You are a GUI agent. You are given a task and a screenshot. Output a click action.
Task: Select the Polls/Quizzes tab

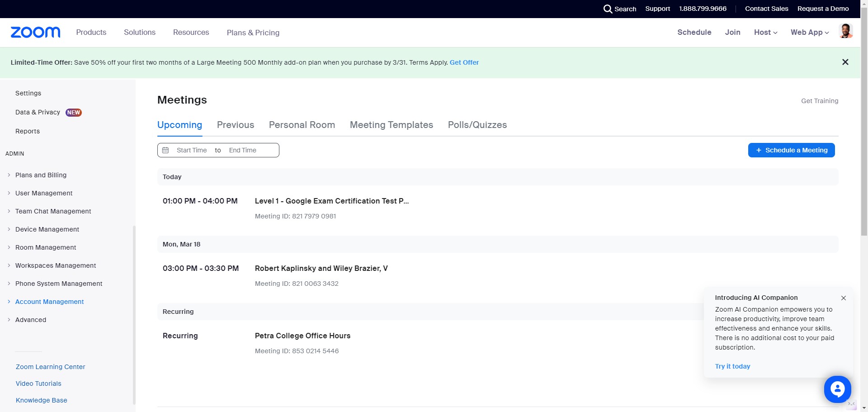pos(477,125)
